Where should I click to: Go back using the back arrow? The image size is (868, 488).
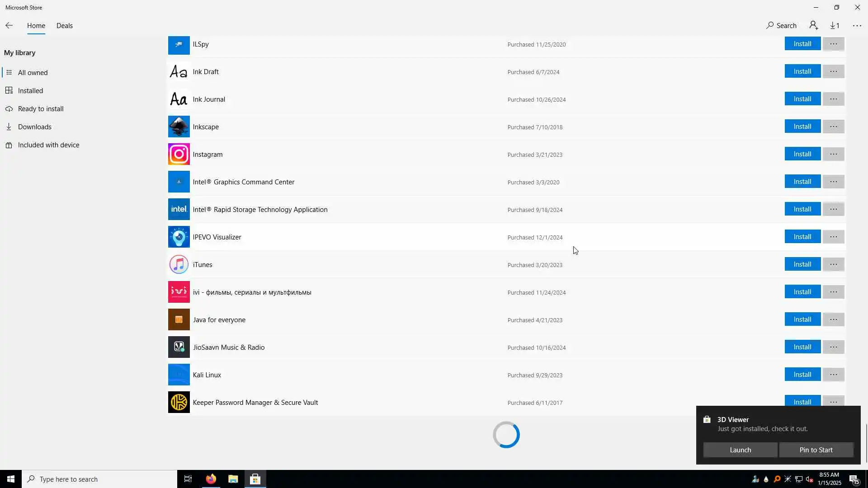pos(9,26)
